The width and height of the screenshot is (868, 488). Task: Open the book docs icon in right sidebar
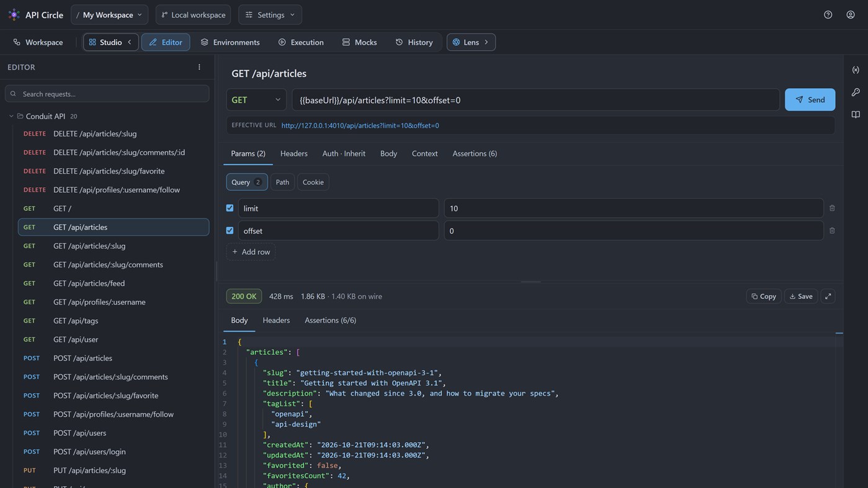pyautogui.click(x=856, y=115)
